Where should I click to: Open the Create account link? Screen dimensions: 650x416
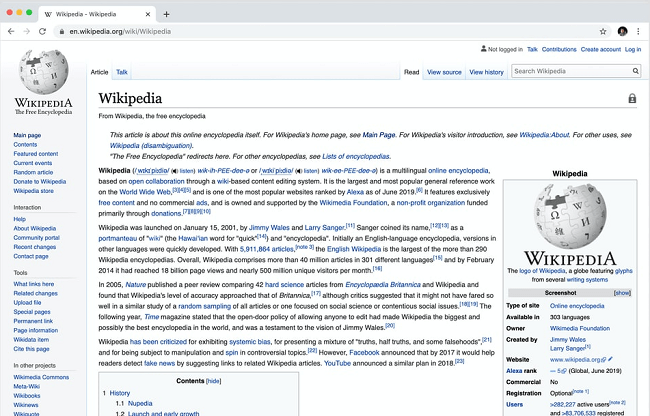click(601, 49)
